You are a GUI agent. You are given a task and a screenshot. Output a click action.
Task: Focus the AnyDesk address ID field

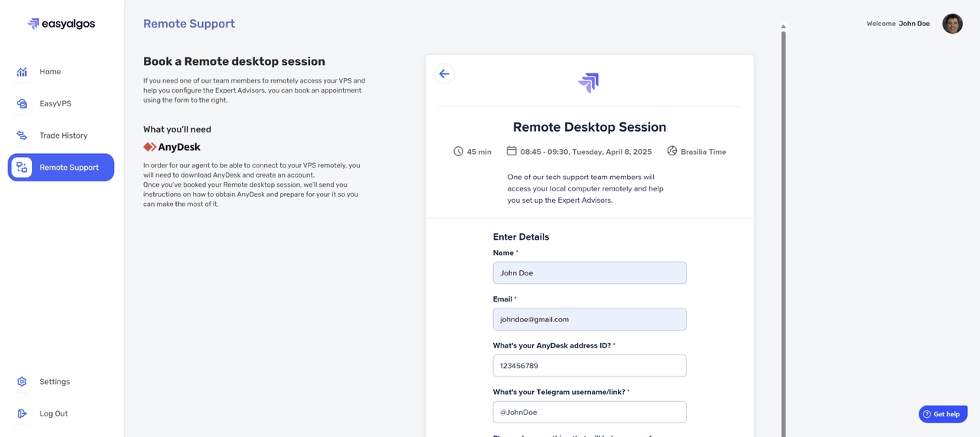pos(590,366)
